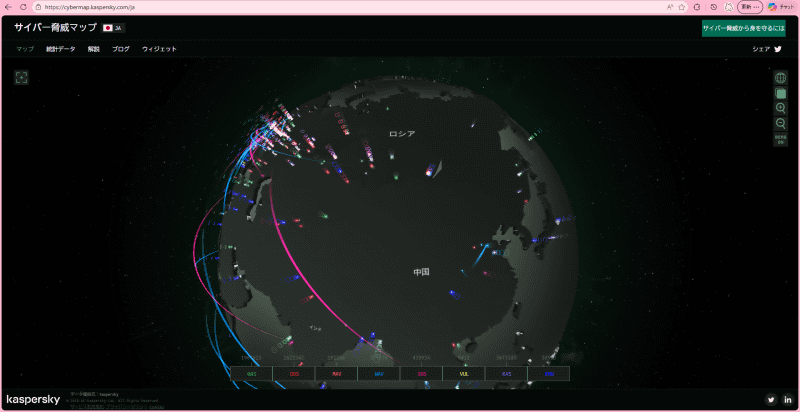Reload the page with refresh icon
This screenshot has width=800, height=412.
pyautogui.click(x=23, y=7)
